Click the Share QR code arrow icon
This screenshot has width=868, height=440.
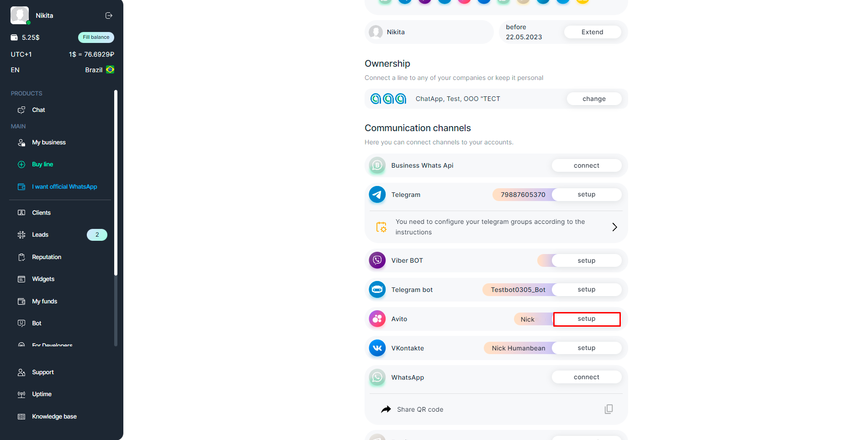click(386, 409)
